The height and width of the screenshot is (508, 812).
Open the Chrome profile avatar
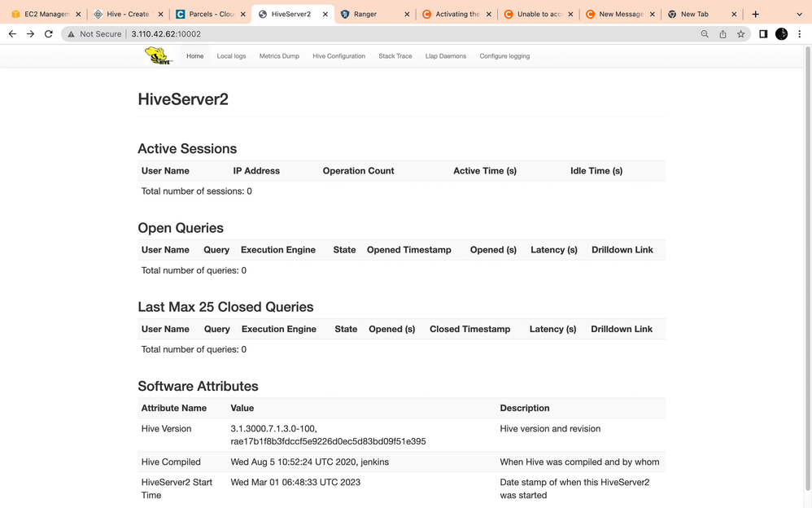[x=781, y=33]
